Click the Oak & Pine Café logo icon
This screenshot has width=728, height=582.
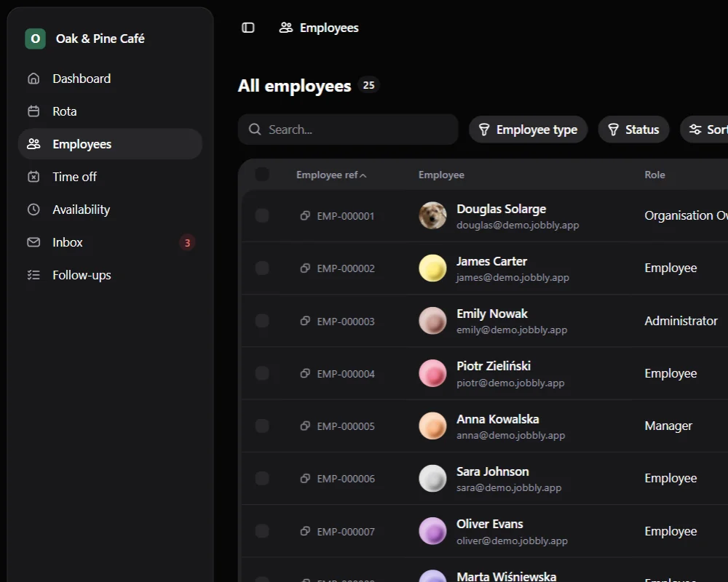click(35, 39)
